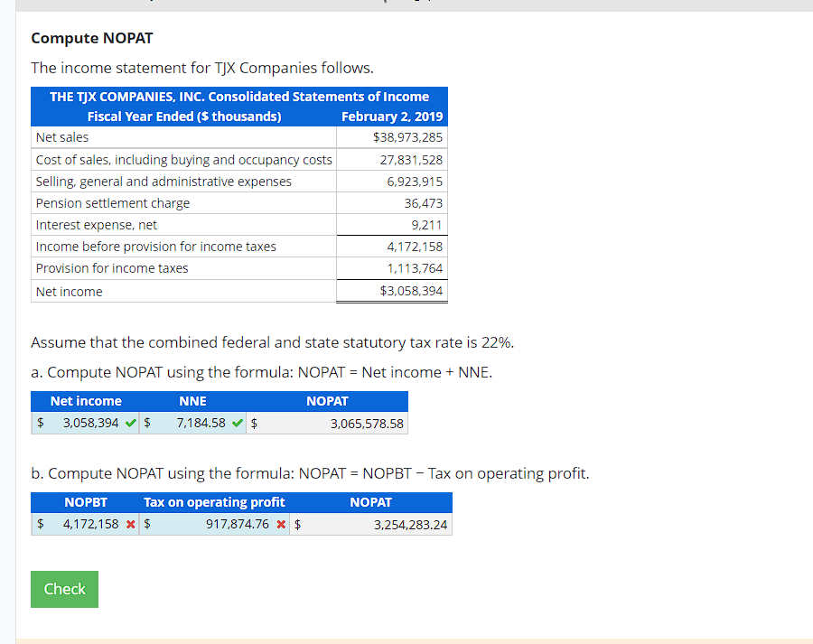Edit the NNE input 7,184.58
Viewport: 813px width, 644px height.
pyautogui.click(x=192, y=423)
